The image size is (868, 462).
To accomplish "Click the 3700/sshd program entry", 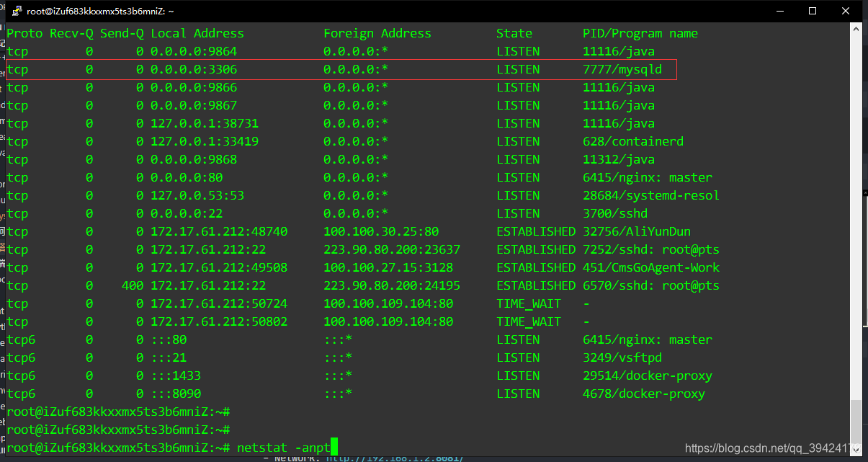I will coord(615,213).
